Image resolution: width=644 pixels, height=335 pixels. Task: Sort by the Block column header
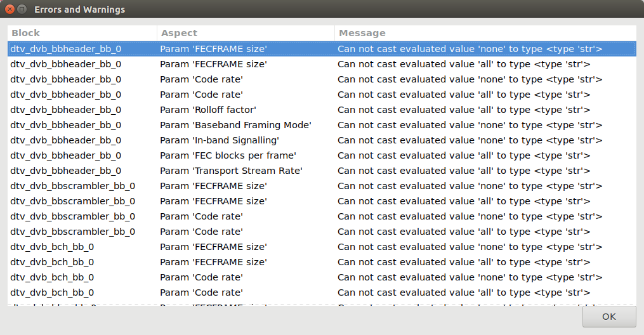(82, 33)
